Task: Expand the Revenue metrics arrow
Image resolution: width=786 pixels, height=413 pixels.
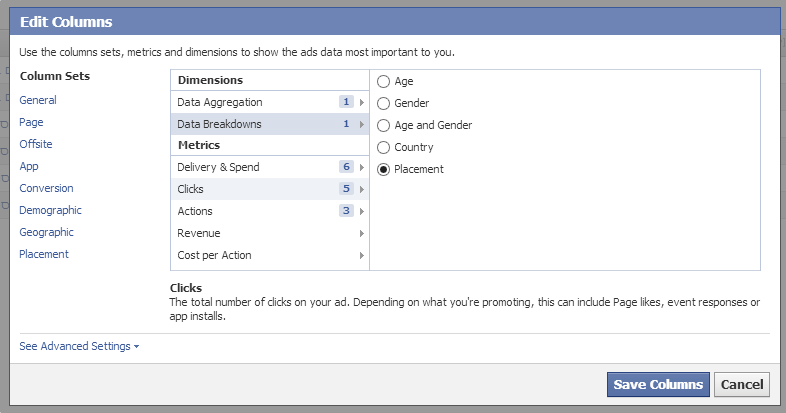Action: coord(361,234)
